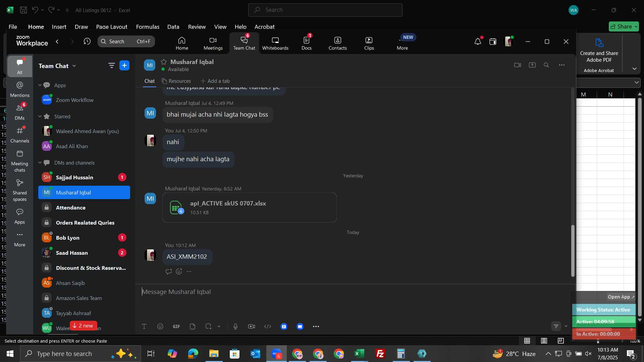Open send options dropdown arrow
The image size is (644, 362).
coord(566,326)
